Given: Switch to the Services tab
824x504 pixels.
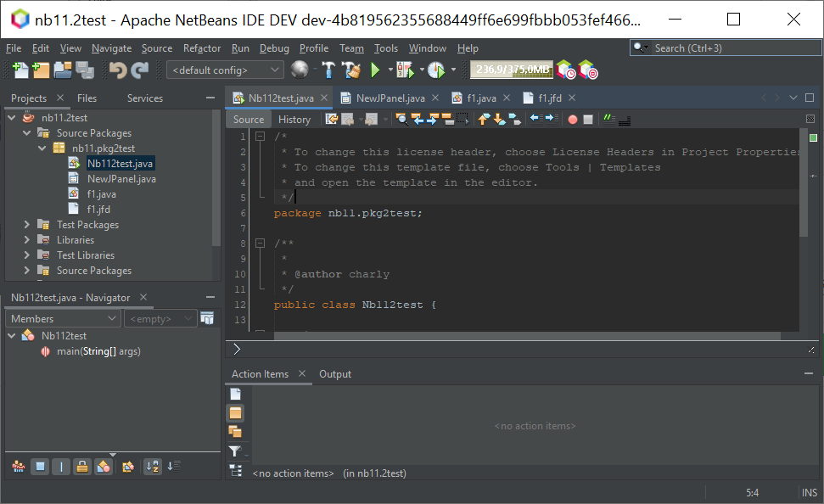Looking at the screenshot, I should 145,98.
